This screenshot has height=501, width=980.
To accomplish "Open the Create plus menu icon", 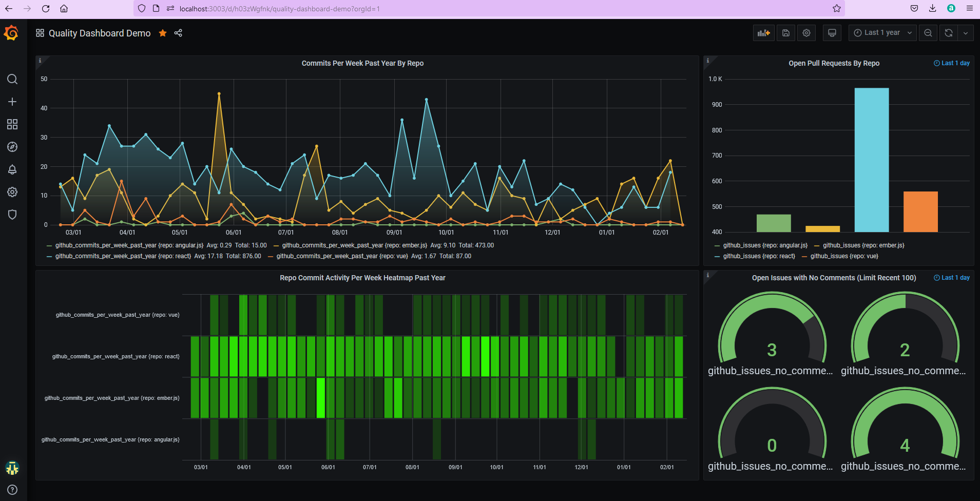I will [12, 102].
